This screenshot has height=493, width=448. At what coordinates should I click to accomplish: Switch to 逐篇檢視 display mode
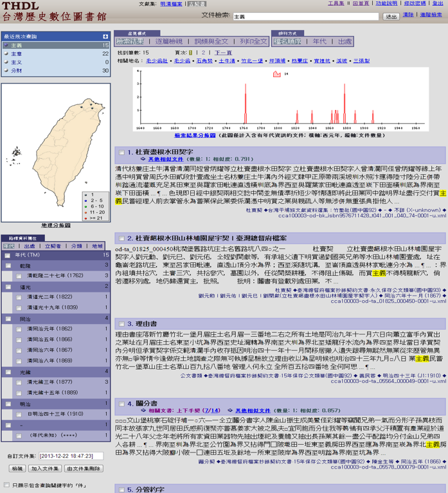(x=169, y=42)
